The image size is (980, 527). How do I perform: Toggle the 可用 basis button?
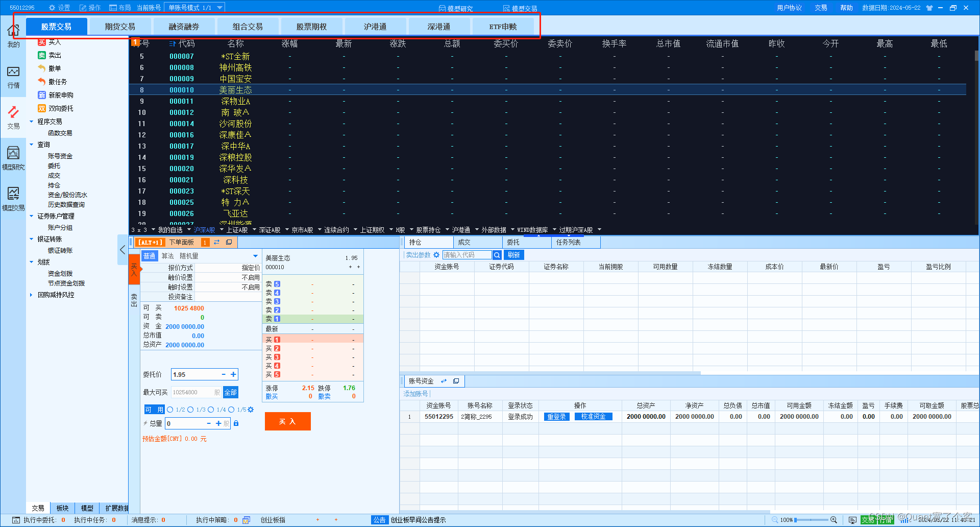click(154, 410)
